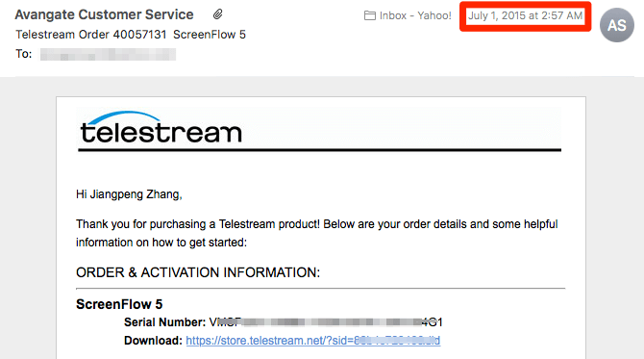Click the ScreenFlow 5 serial number text

coord(326,322)
